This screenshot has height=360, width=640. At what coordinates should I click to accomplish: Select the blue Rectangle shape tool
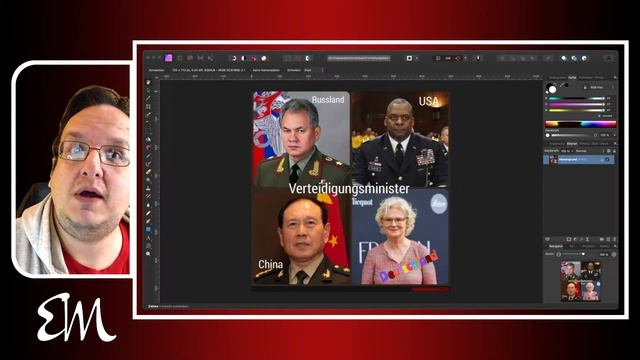coord(148,229)
